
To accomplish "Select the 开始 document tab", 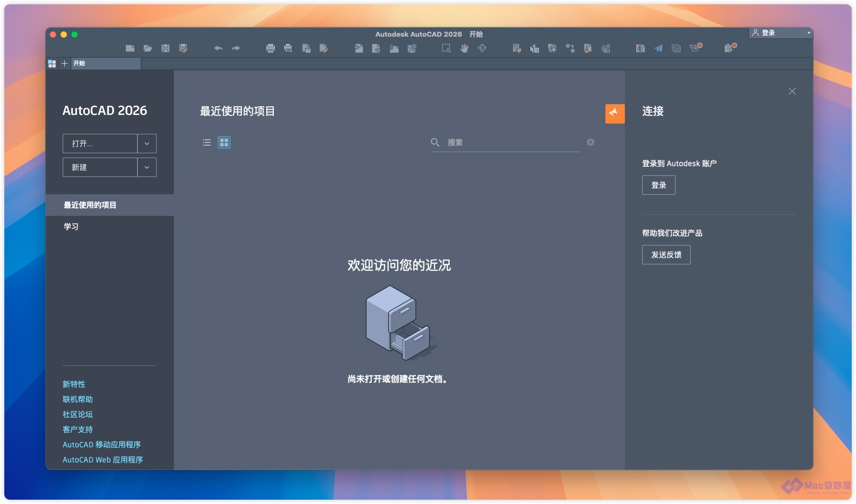I will 106,64.
